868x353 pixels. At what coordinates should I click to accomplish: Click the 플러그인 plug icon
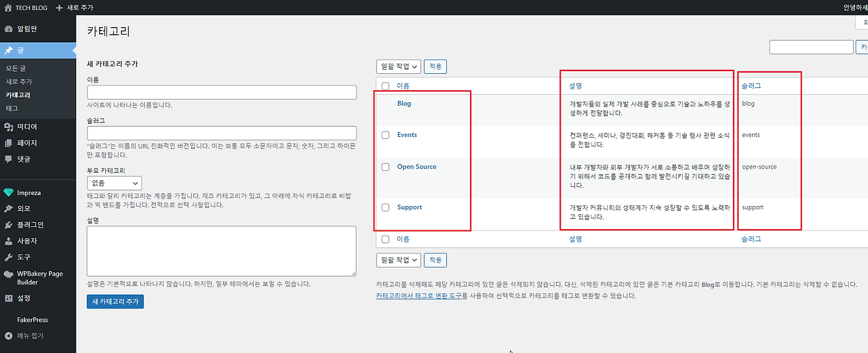(9, 225)
